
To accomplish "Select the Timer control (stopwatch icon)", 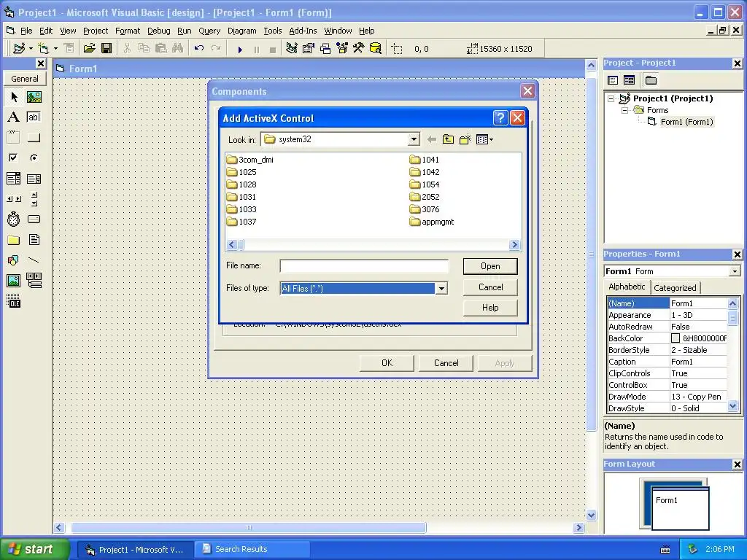I will 14,219.
